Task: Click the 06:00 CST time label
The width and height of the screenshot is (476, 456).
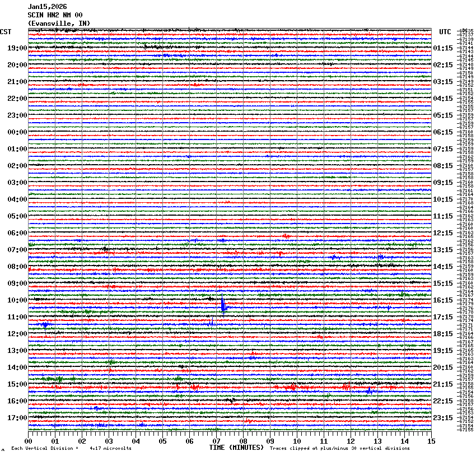Action: (17, 233)
